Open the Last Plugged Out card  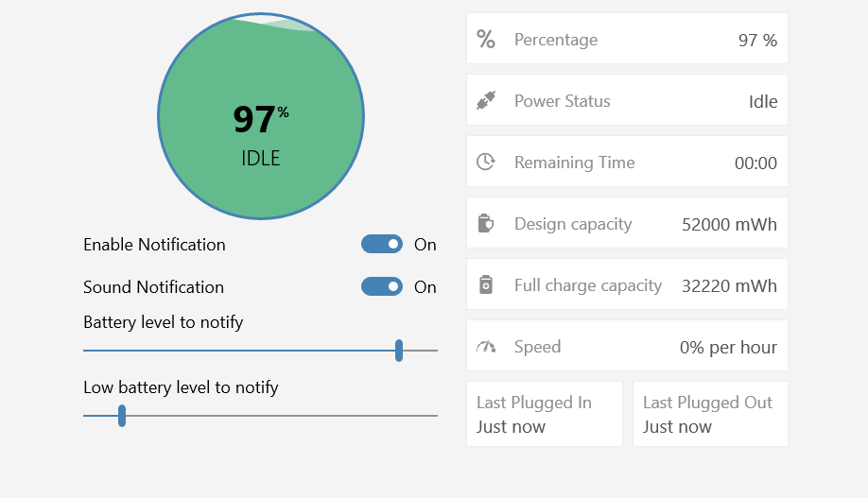coord(710,414)
